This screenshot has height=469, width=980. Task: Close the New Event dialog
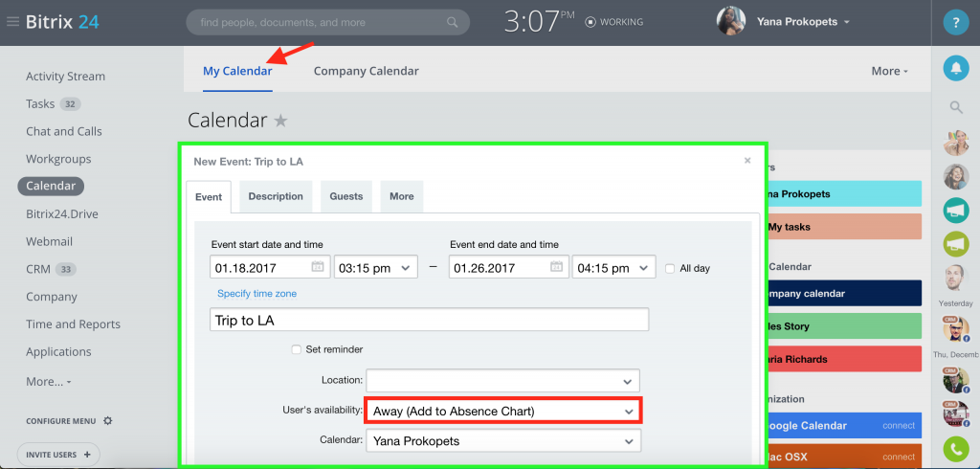747,161
